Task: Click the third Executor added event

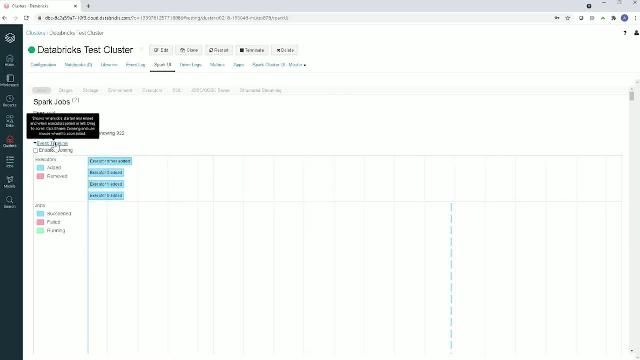Action: 106,184
